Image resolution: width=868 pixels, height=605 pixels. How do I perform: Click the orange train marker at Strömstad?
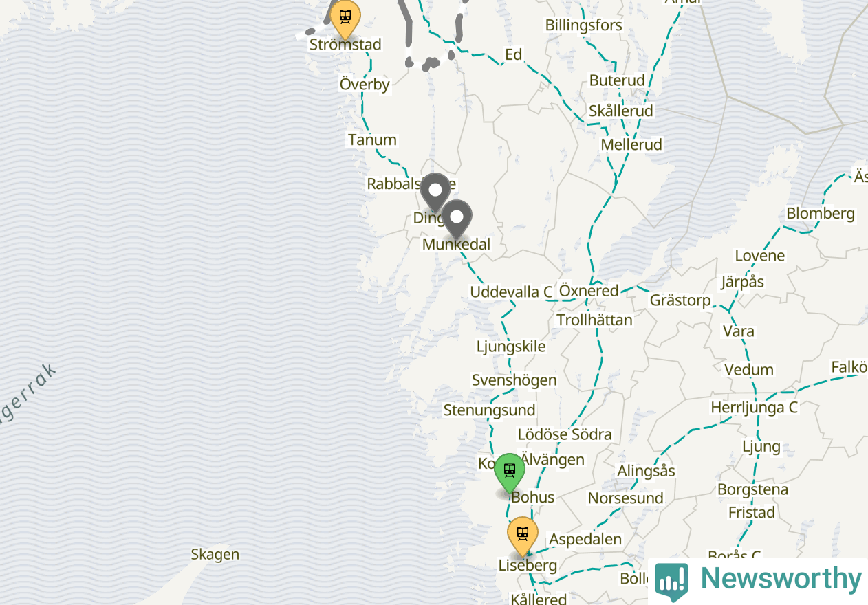(x=345, y=19)
